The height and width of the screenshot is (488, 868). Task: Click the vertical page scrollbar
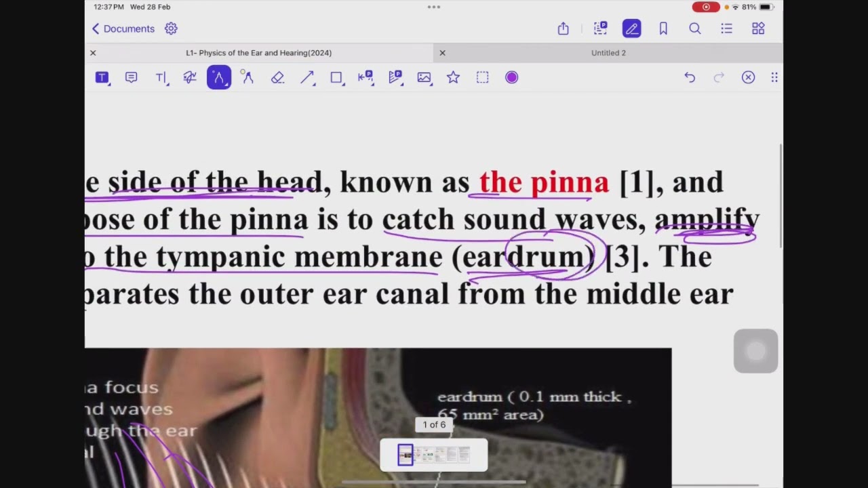pyautogui.click(x=781, y=196)
